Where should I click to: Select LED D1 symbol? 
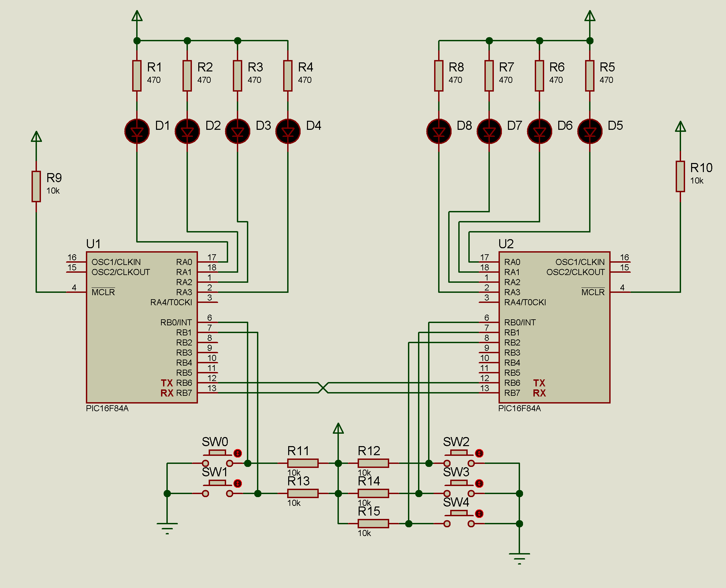click(x=137, y=131)
